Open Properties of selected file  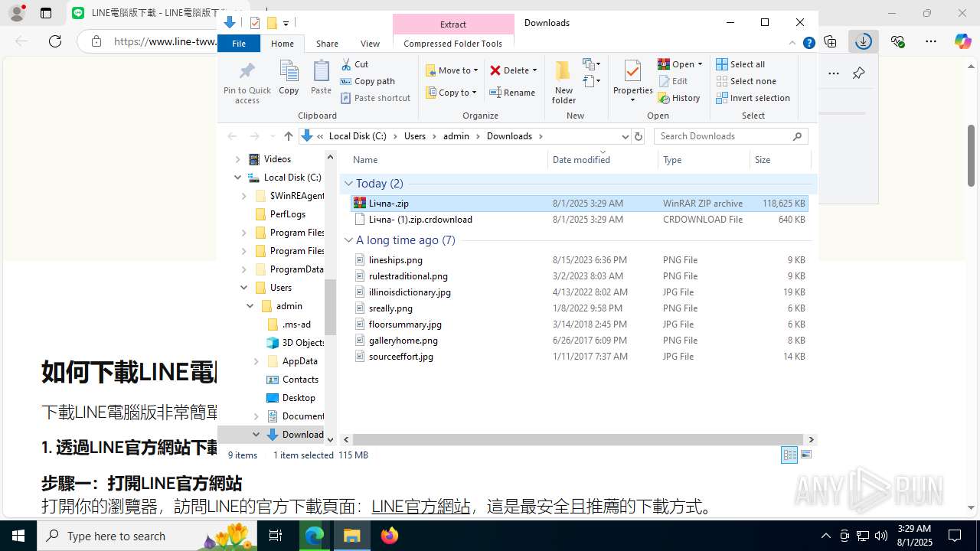pos(632,82)
